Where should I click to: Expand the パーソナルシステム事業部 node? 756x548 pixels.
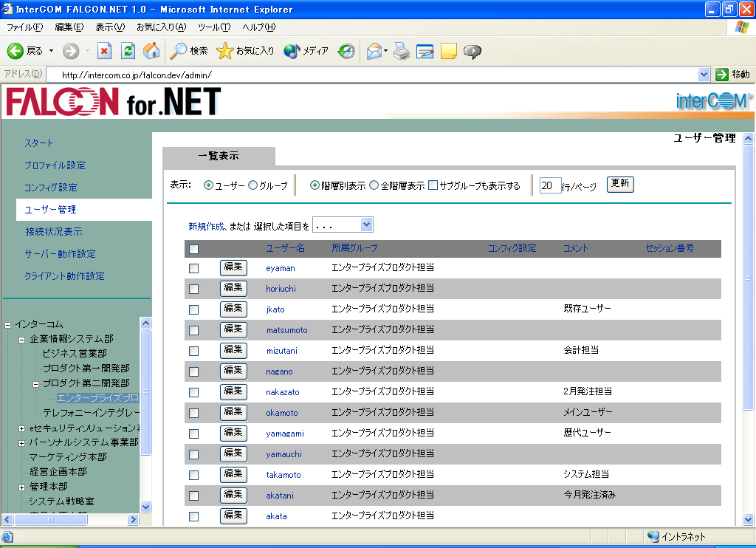pos(21,443)
